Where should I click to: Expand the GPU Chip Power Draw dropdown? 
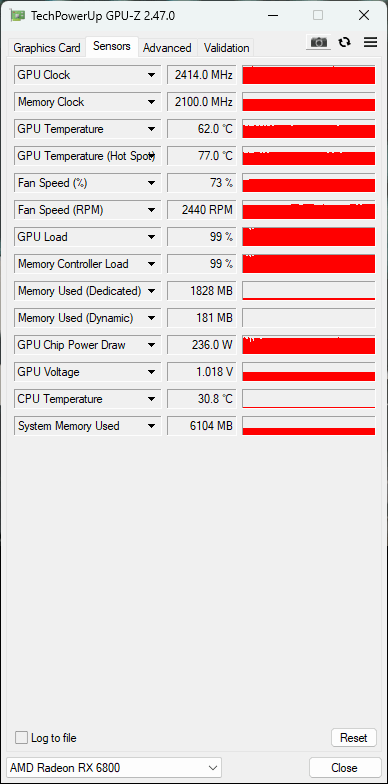(x=151, y=345)
